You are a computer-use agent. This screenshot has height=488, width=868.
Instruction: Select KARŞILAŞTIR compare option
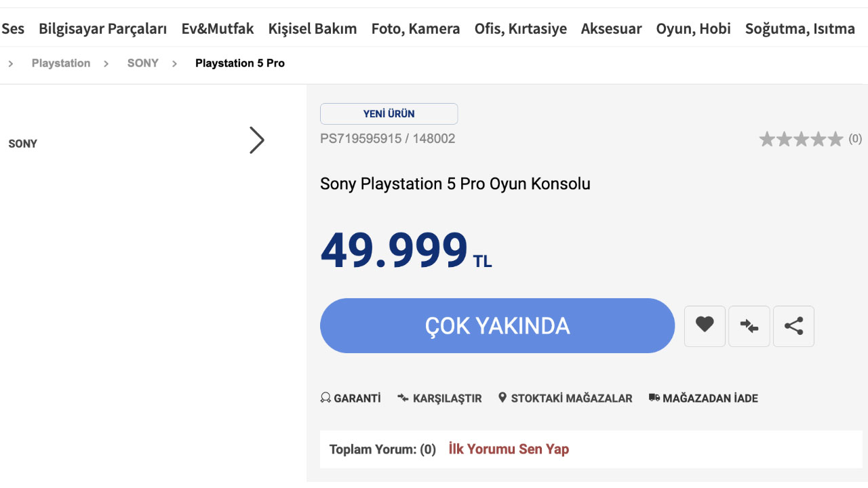(439, 398)
